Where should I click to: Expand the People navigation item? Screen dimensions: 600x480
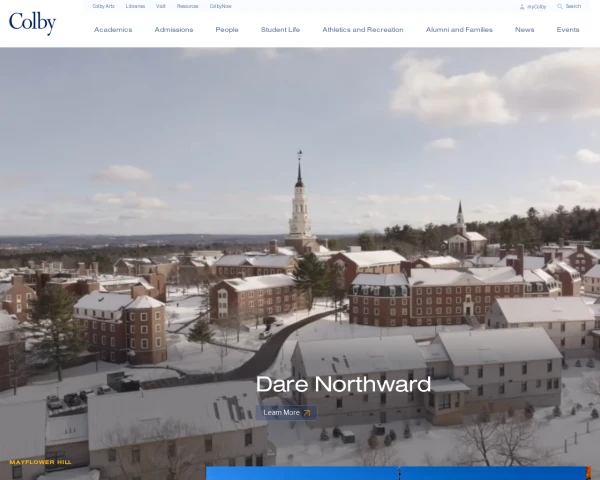pos(227,30)
